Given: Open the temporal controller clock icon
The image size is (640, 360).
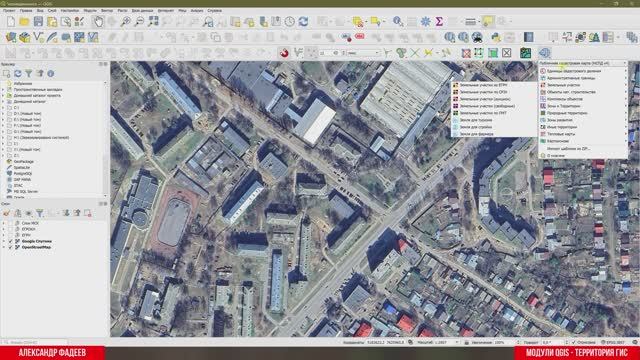Looking at the screenshot, I should click(x=290, y=22).
